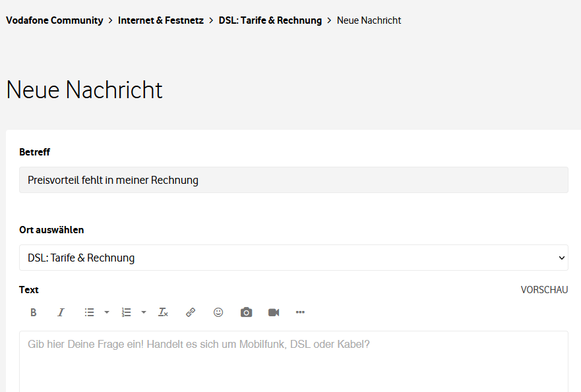The width and height of the screenshot is (581, 392).
Task: Go to Vodafone Community breadcrumb
Action: click(55, 20)
